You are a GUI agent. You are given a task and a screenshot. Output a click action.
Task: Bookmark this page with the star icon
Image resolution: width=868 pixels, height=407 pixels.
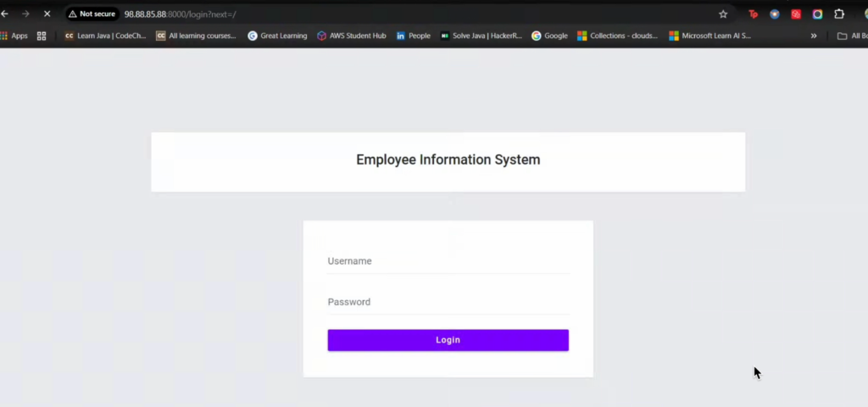click(723, 14)
